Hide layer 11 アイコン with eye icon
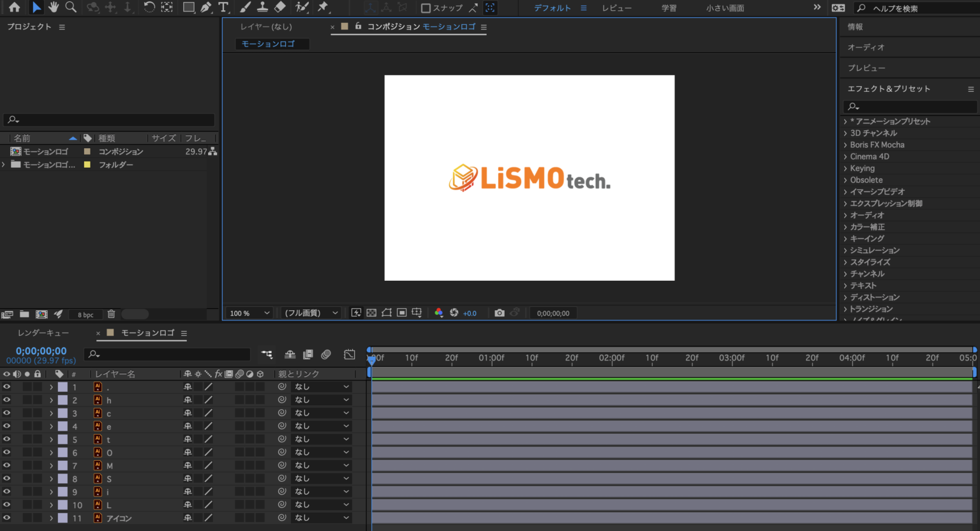The height and width of the screenshot is (531, 980). (x=6, y=518)
